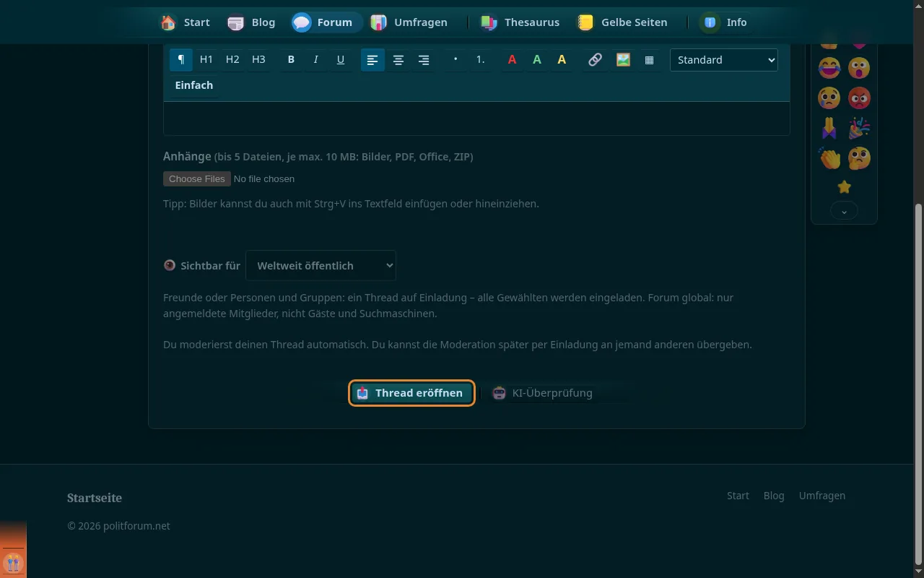924x578 pixels.
Task: Enable left text alignment
Action: tap(372, 60)
